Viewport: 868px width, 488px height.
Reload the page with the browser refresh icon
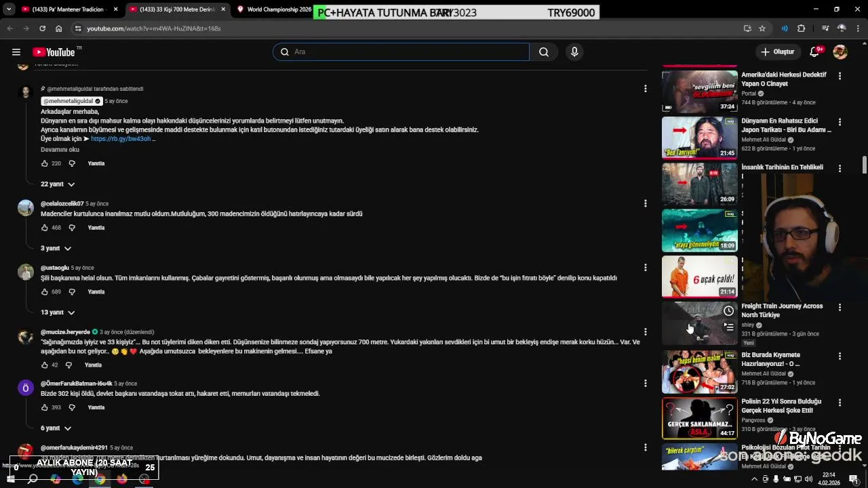pos(42,28)
